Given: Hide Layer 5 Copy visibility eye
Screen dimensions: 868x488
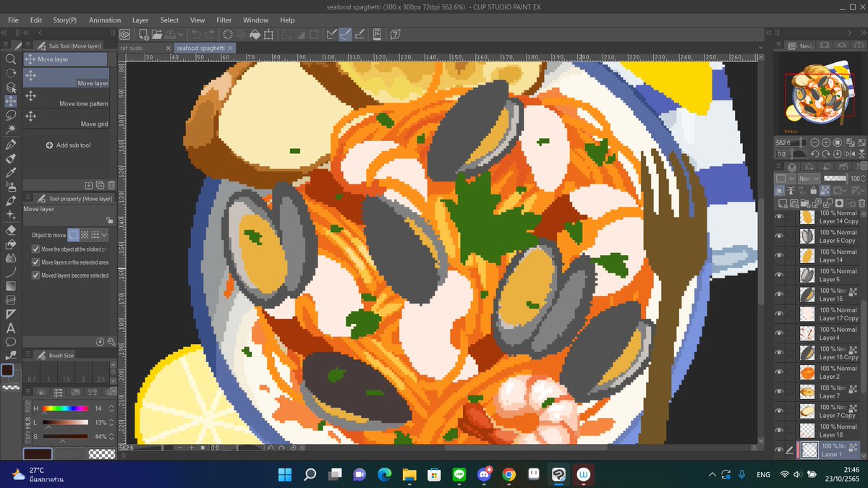Looking at the screenshot, I should coord(779,236).
